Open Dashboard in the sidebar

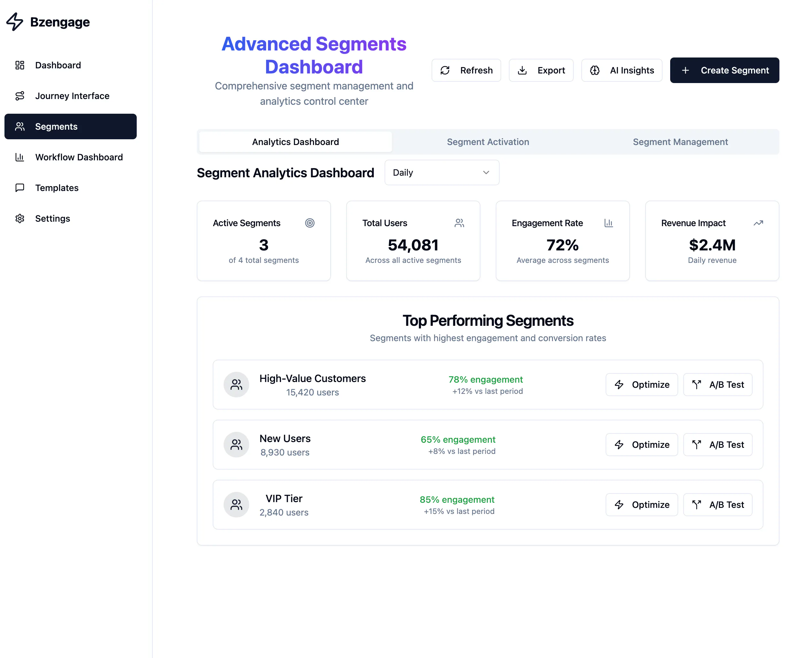pos(71,65)
